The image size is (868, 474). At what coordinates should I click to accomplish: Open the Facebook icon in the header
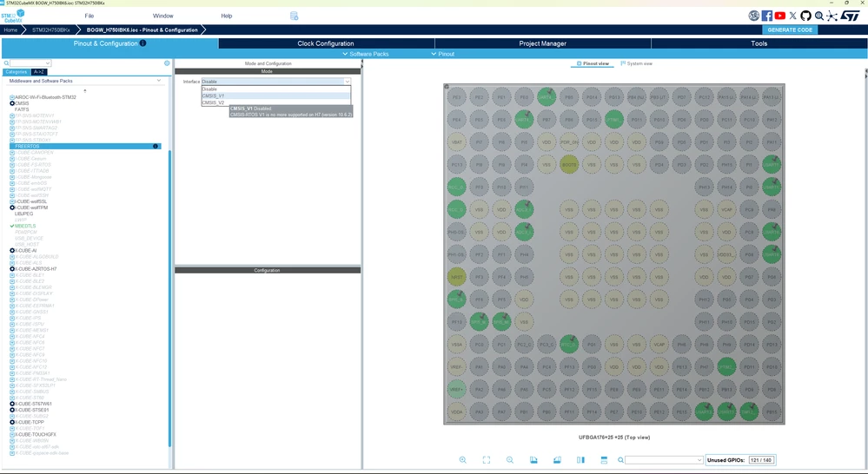point(766,16)
